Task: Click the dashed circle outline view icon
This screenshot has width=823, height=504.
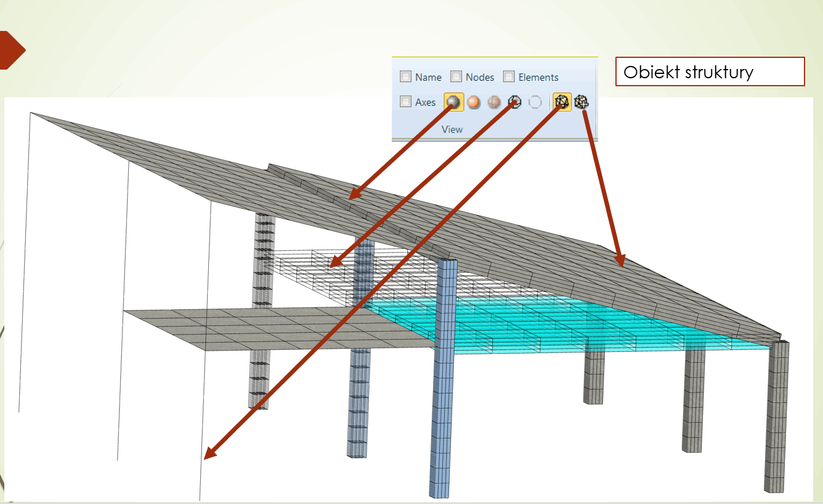Action: 535,102
